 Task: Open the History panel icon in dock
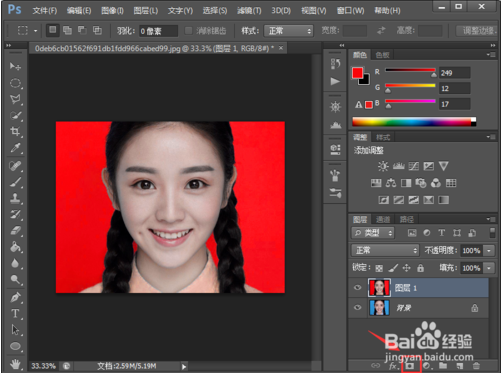(335, 63)
